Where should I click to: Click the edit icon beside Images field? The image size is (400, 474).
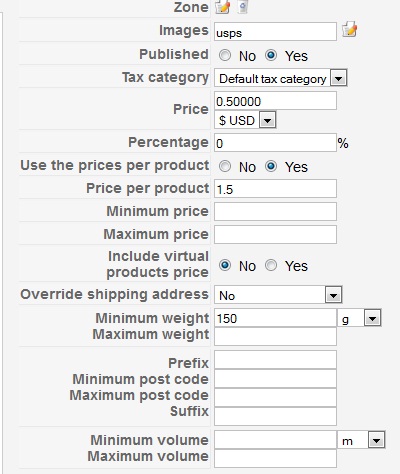350,30
